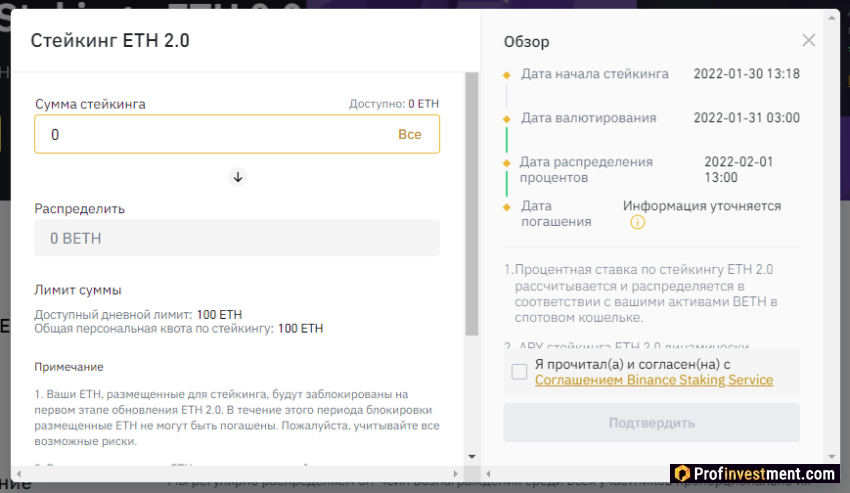The image size is (850, 493).
Task: Select the date 2022-01-31 03:00
Action: (x=746, y=118)
